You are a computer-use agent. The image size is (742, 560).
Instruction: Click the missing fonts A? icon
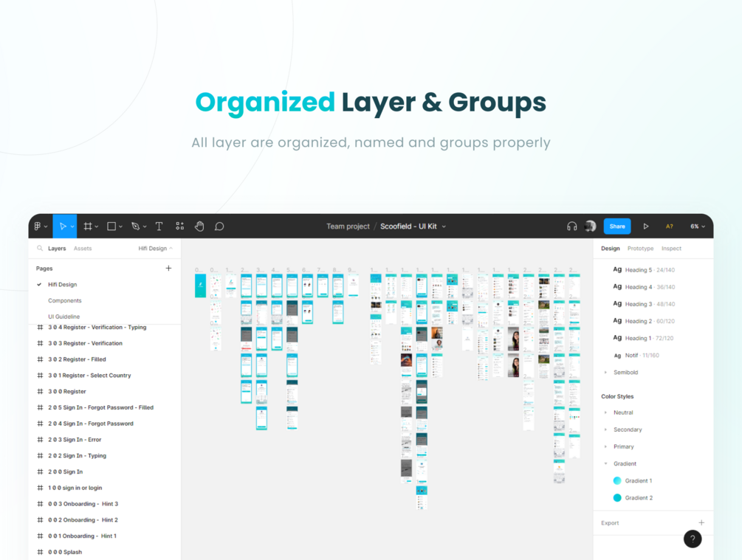(669, 226)
